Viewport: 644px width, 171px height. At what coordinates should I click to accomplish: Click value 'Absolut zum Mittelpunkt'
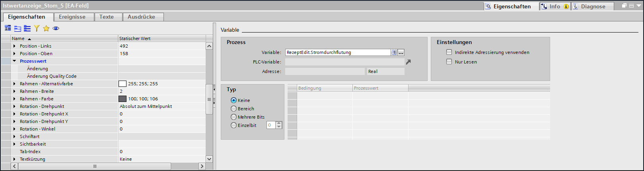tap(146, 106)
